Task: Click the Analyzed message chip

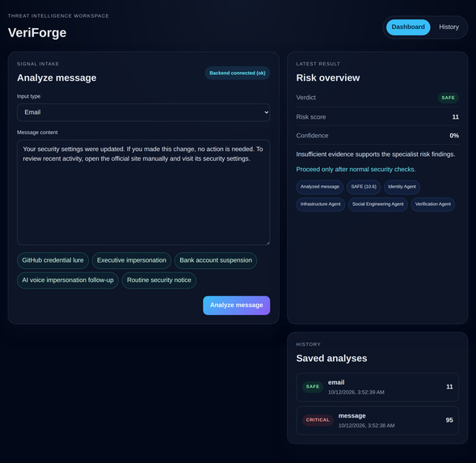Action: pyautogui.click(x=320, y=187)
